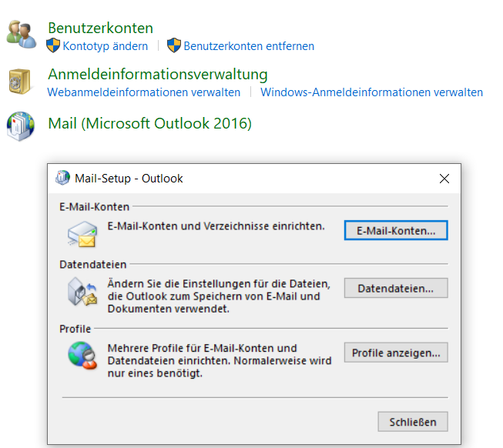Open Benutzerkonten entfernen link
Viewport: 503px width, 448px height.
249,46
